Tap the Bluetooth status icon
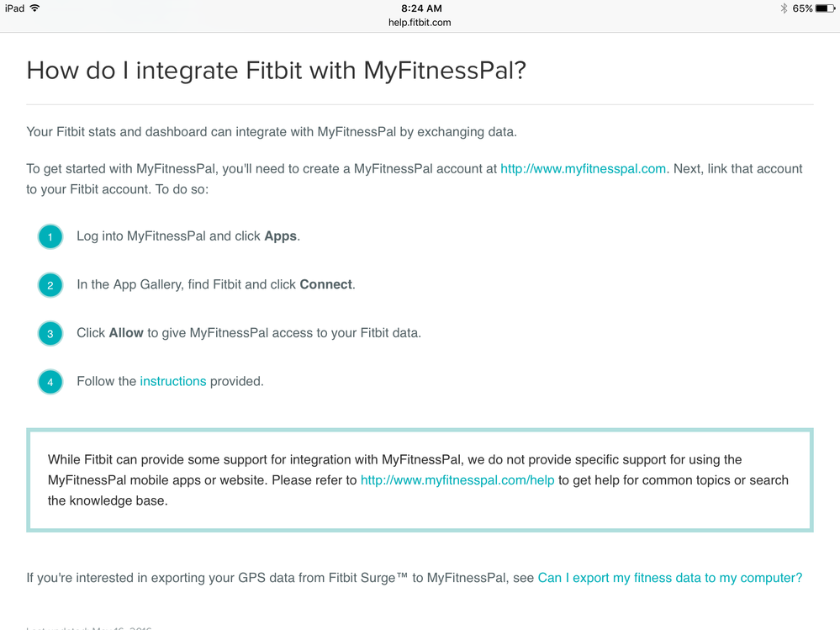 784,8
